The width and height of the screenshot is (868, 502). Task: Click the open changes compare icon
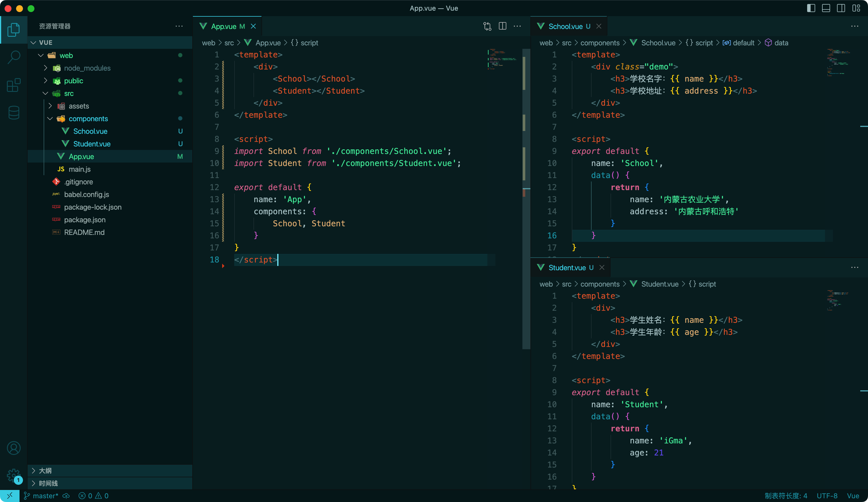(487, 26)
